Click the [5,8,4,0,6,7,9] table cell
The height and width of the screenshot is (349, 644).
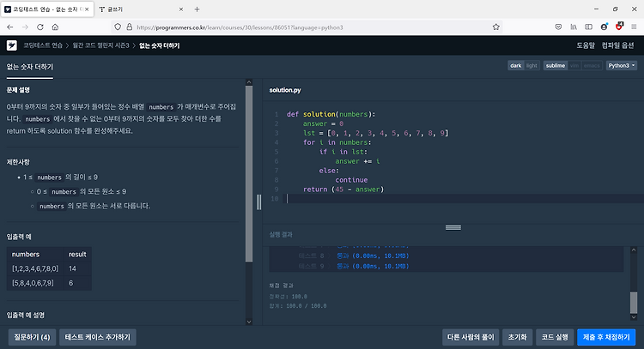[x=35, y=283]
